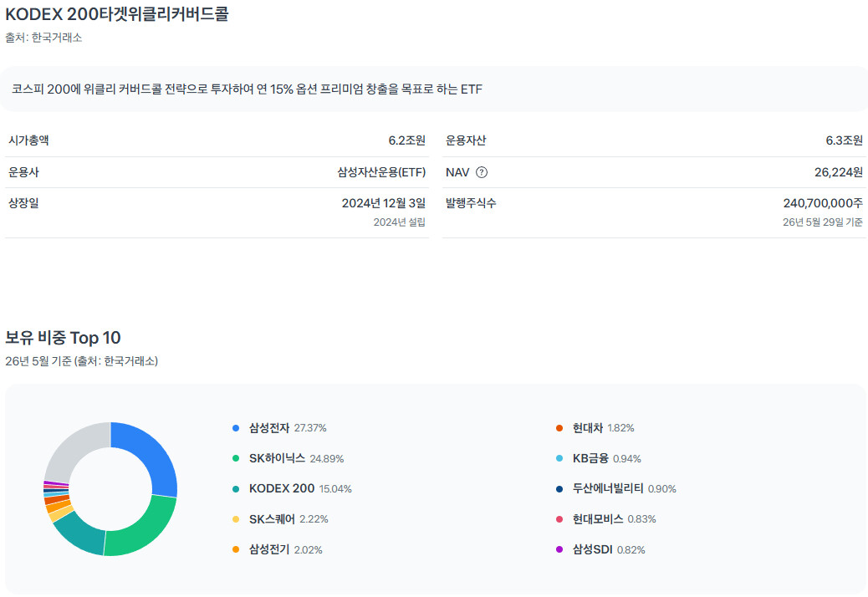This screenshot has height=597, width=868.
Task: Click the 27.37% weight value
Action: tap(310, 428)
